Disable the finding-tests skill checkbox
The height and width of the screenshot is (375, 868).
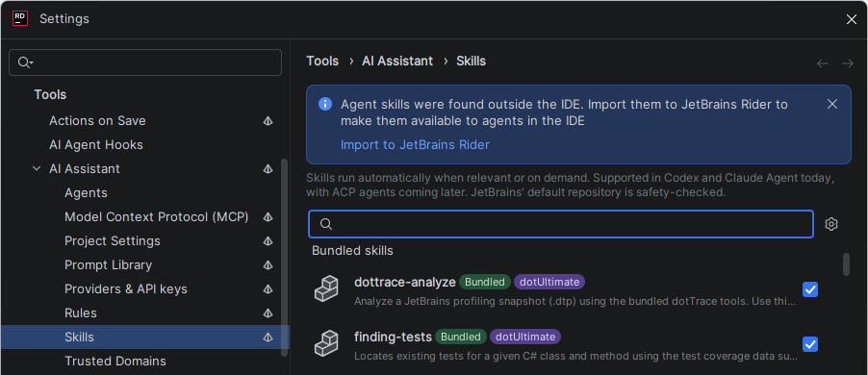coord(810,344)
